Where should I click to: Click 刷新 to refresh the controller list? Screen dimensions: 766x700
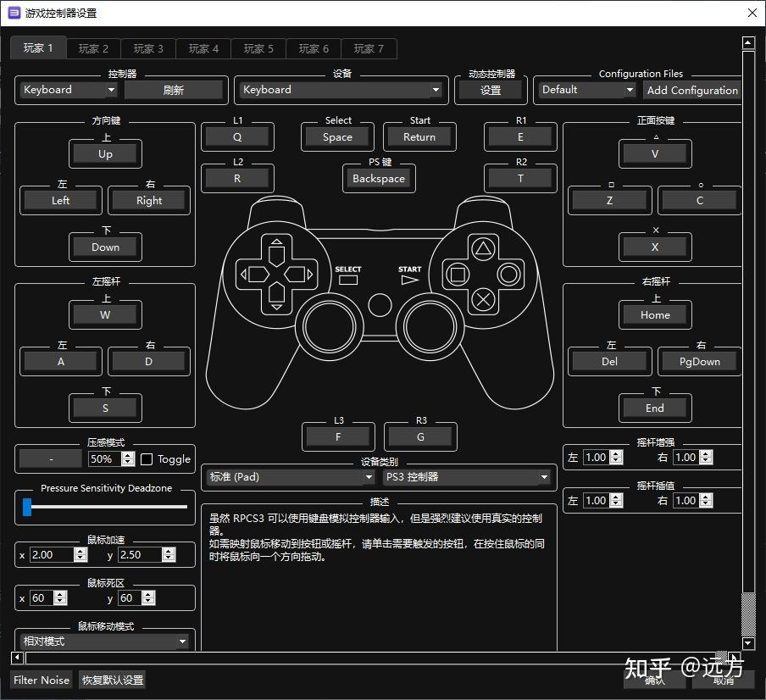point(175,89)
